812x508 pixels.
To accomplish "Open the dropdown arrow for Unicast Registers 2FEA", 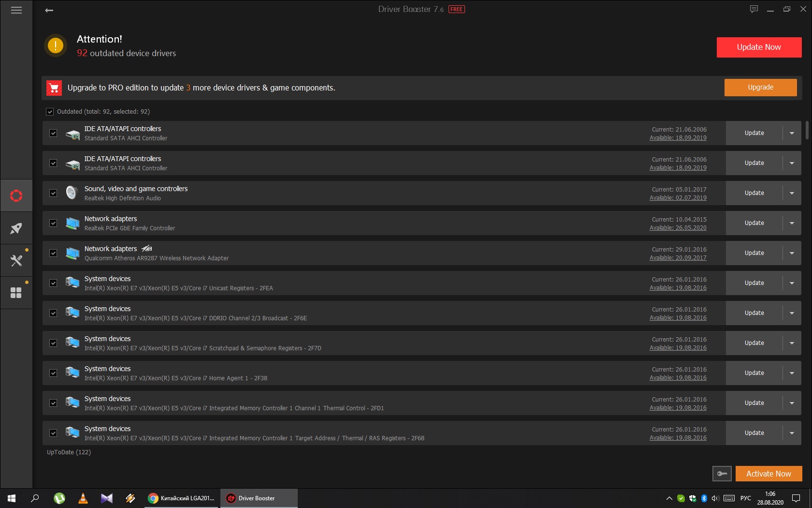I will point(792,283).
